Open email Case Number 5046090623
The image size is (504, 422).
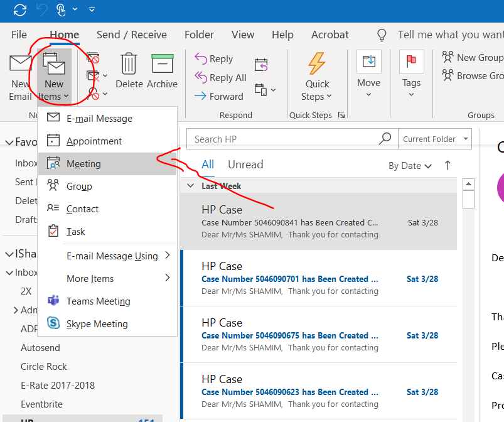point(319,391)
